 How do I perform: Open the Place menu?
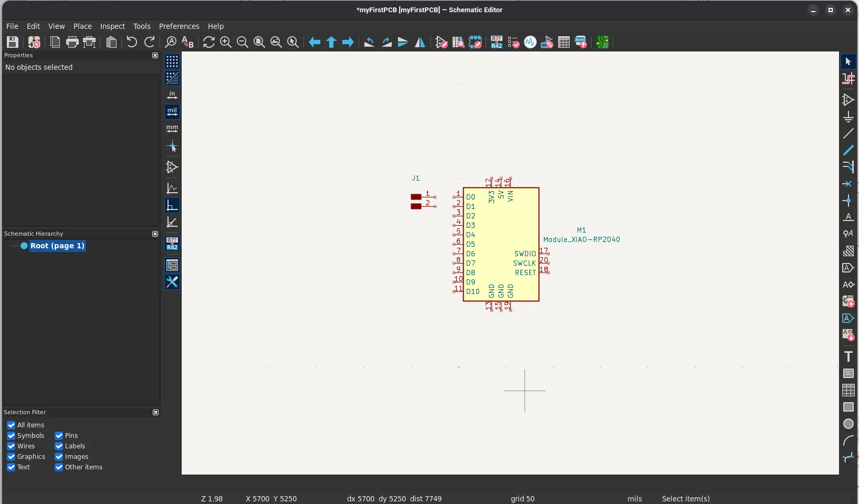[x=82, y=26]
